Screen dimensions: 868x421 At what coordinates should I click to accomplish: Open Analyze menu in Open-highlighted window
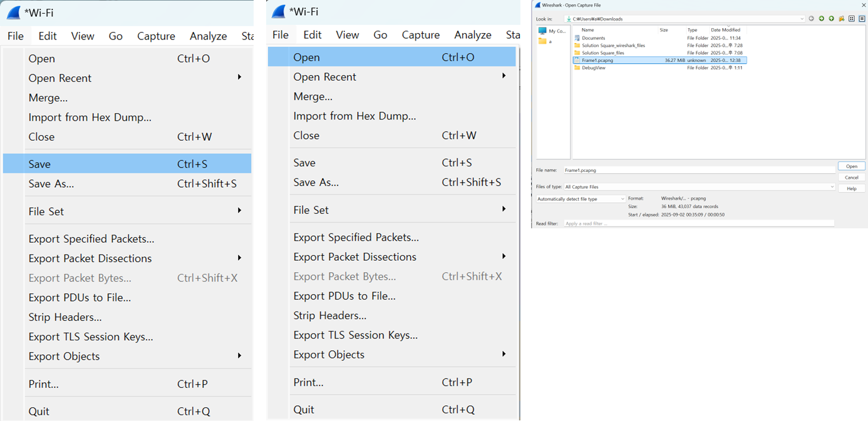pyautogui.click(x=472, y=34)
